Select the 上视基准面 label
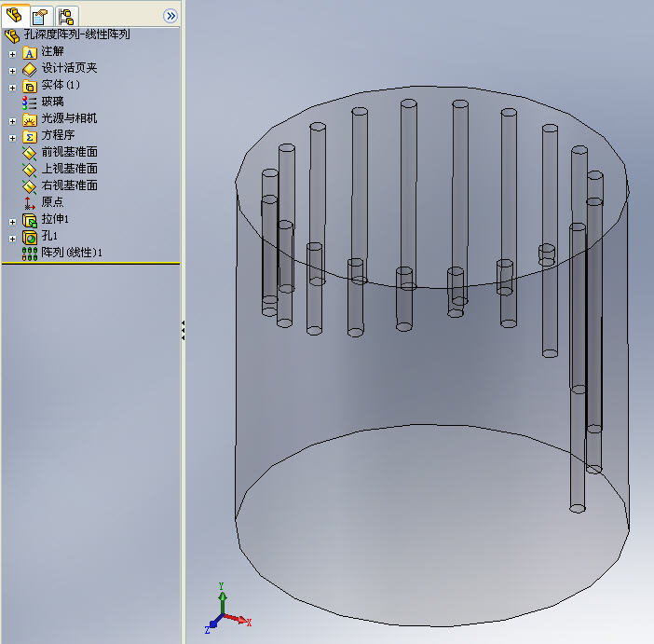 (69, 168)
